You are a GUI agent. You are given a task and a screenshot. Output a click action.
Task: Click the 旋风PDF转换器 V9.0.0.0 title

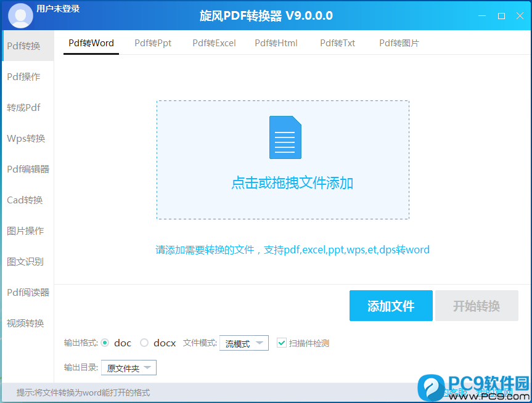coord(266,15)
